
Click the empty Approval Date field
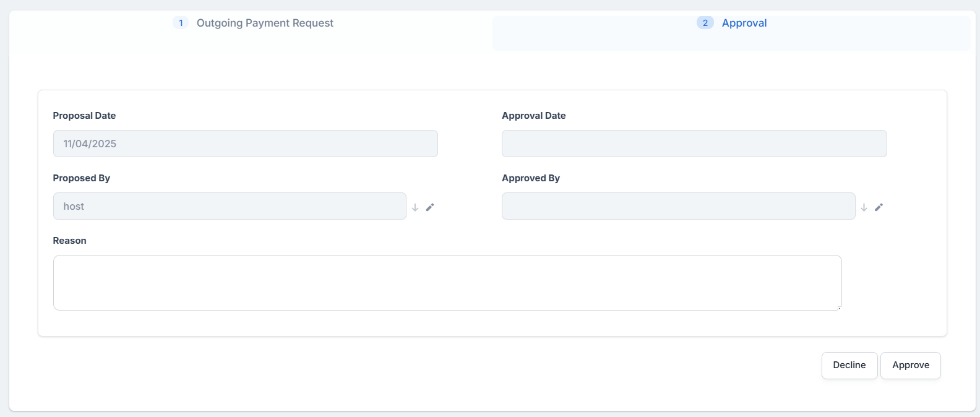click(x=694, y=144)
